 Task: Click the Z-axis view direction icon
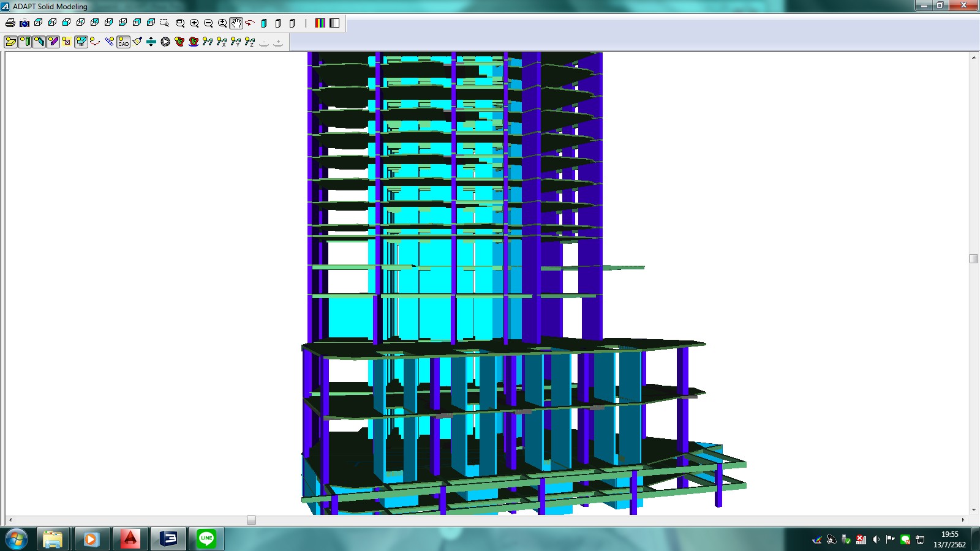point(250,42)
